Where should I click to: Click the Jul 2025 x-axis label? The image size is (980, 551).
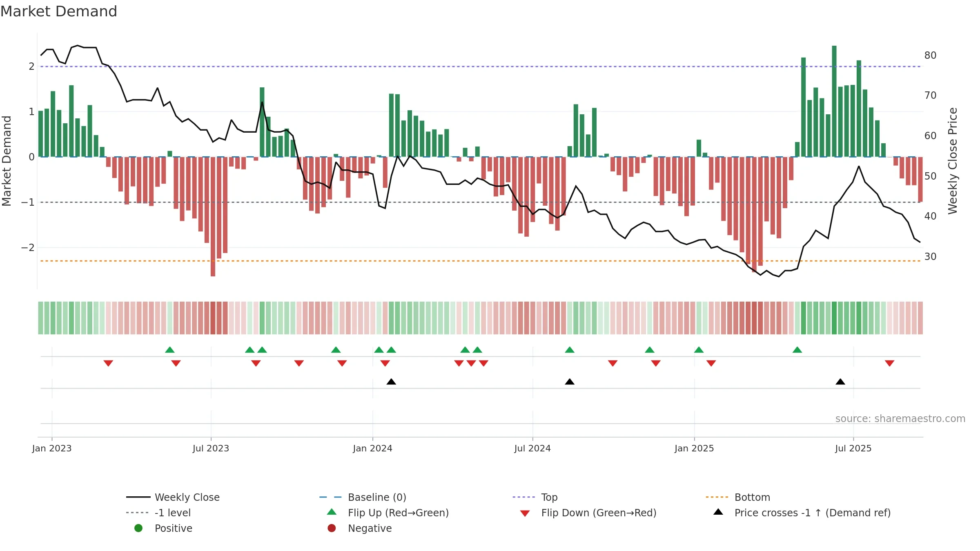click(853, 448)
